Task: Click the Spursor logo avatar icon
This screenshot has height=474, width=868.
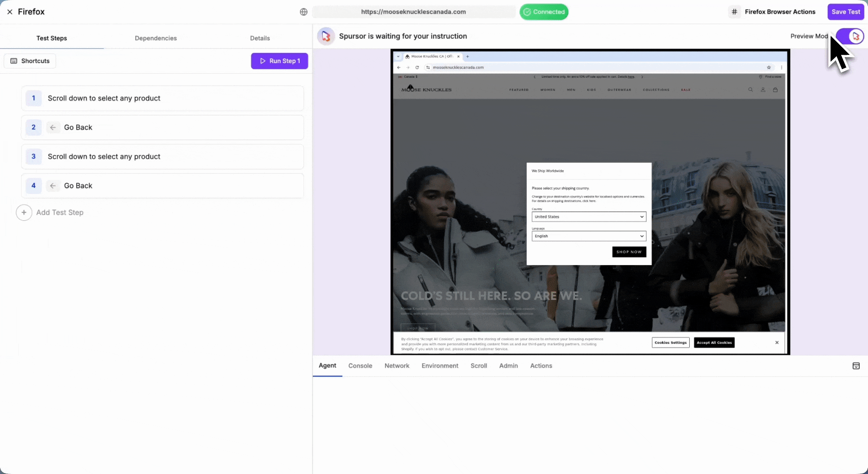Action: (x=326, y=36)
